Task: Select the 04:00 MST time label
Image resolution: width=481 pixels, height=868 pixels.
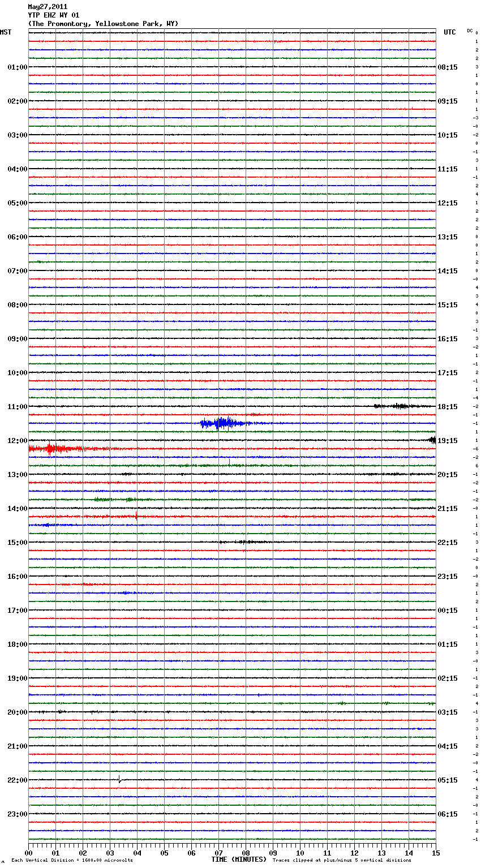Action: (x=17, y=169)
